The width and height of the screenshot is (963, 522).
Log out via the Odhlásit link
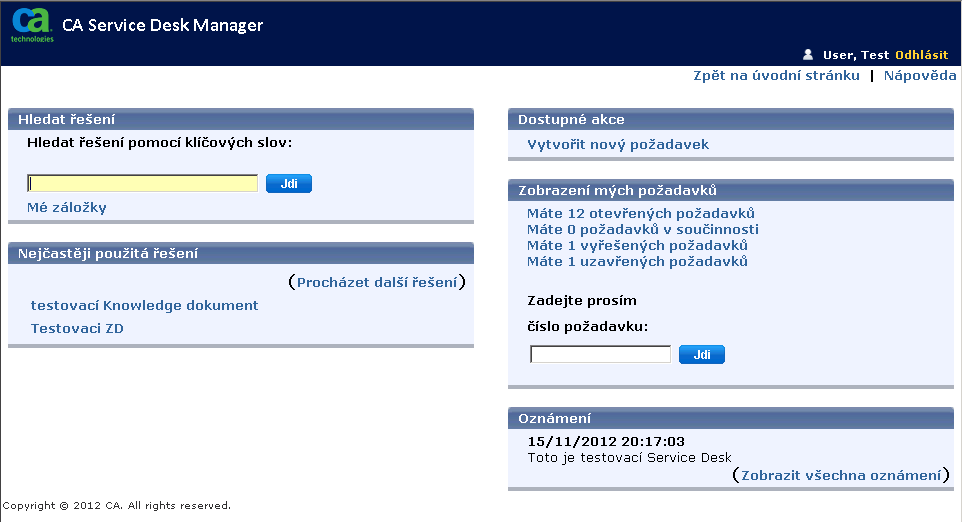tap(921, 55)
